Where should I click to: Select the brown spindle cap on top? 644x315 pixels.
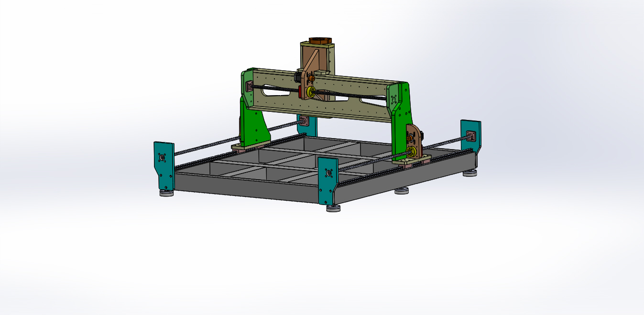pos(320,41)
